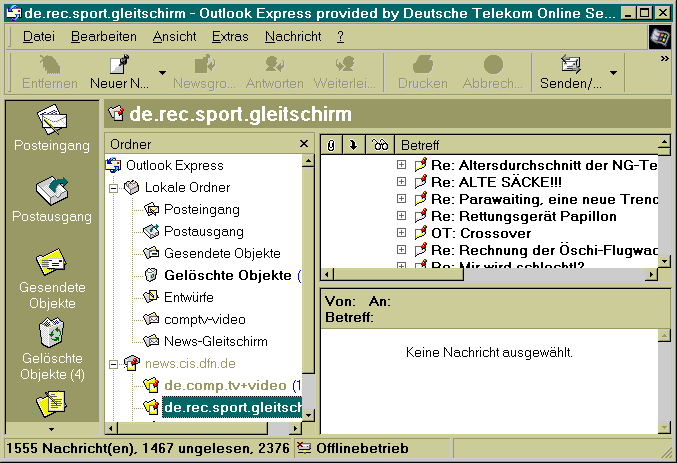The width and height of the screenshot is (677, 463).
Task: Open the Ansicht menu
Action: click(174, 37)
